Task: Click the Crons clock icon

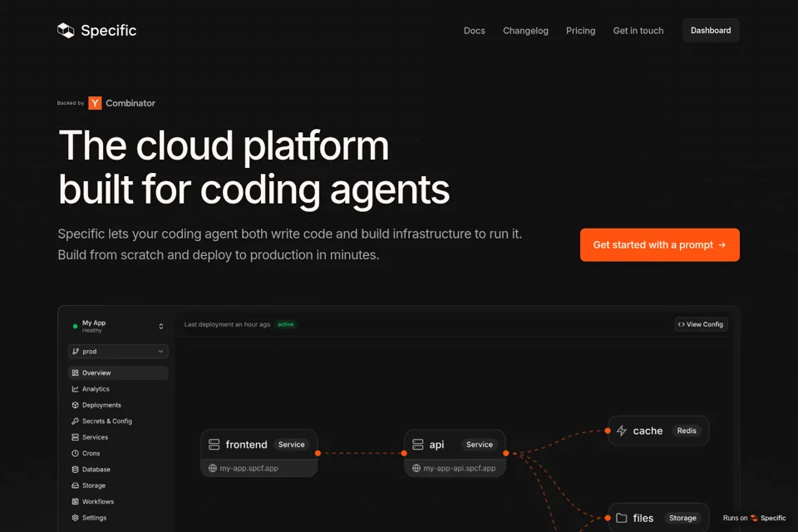Action: pos(76,453)
